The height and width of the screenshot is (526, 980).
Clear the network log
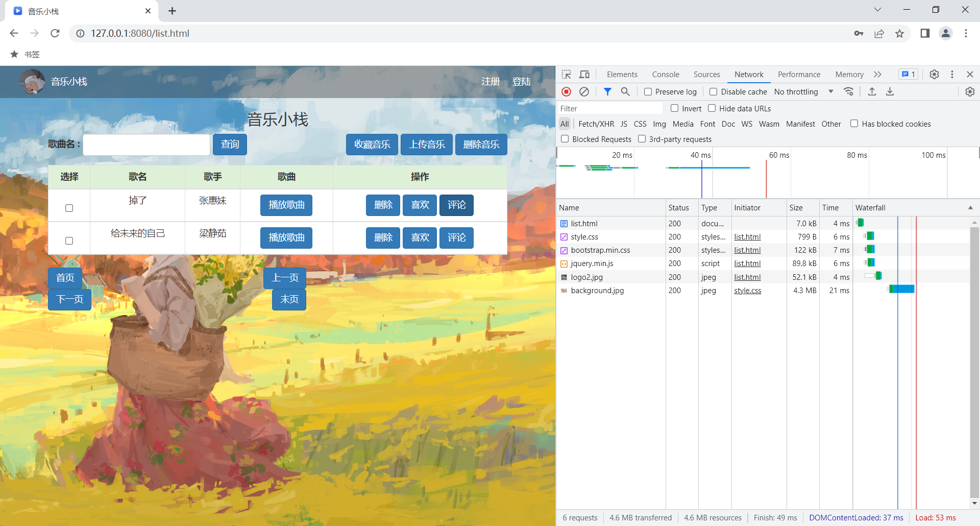click(584, 92)
